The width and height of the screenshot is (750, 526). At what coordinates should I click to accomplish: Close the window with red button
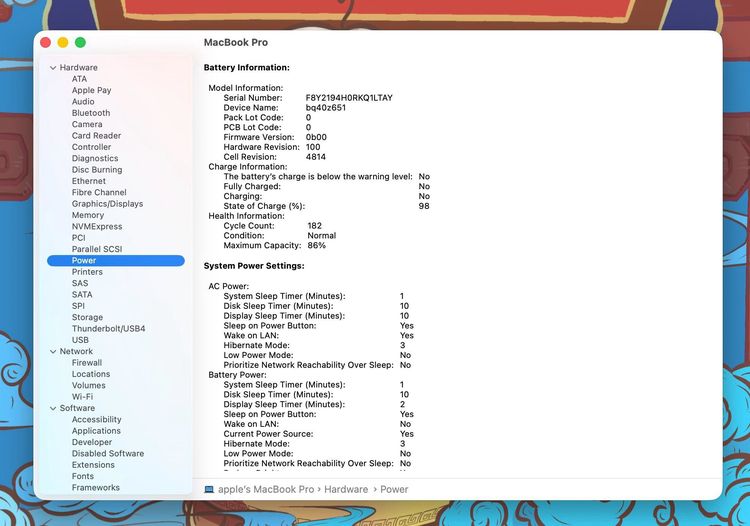[45, 43]
